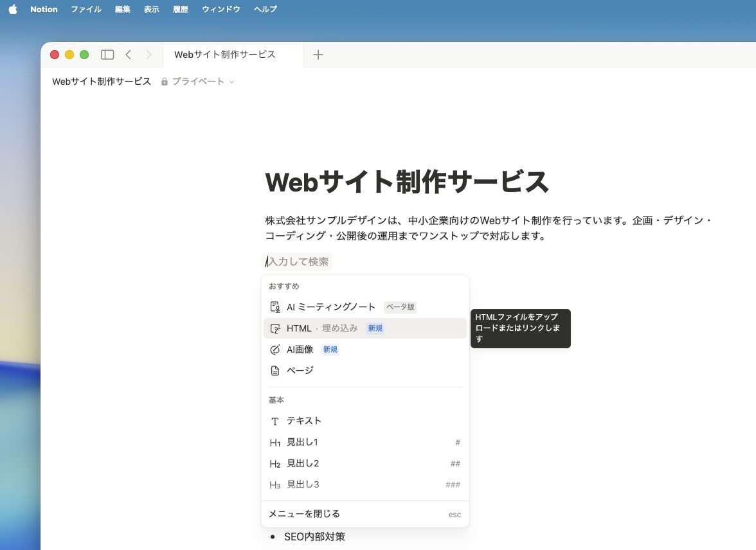Viewport: 756px width, 550px height.
Task: Close the window with red button
Action: pyautogui.click(x=55, y=55)
